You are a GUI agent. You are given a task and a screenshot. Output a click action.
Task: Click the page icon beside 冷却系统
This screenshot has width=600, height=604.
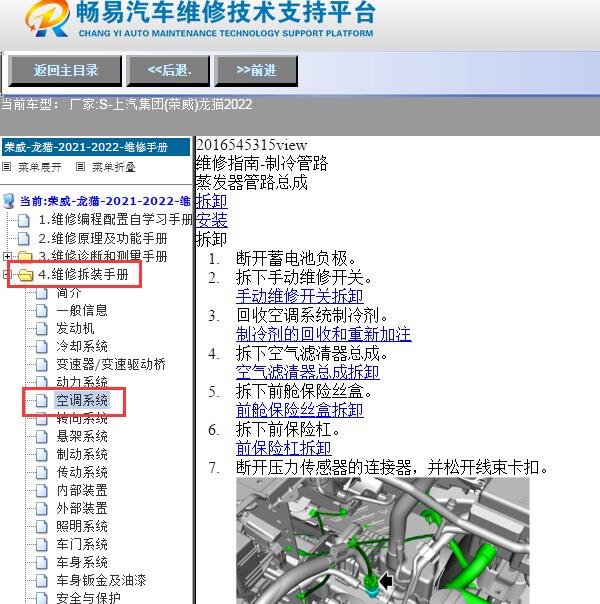tap(42, 346)
